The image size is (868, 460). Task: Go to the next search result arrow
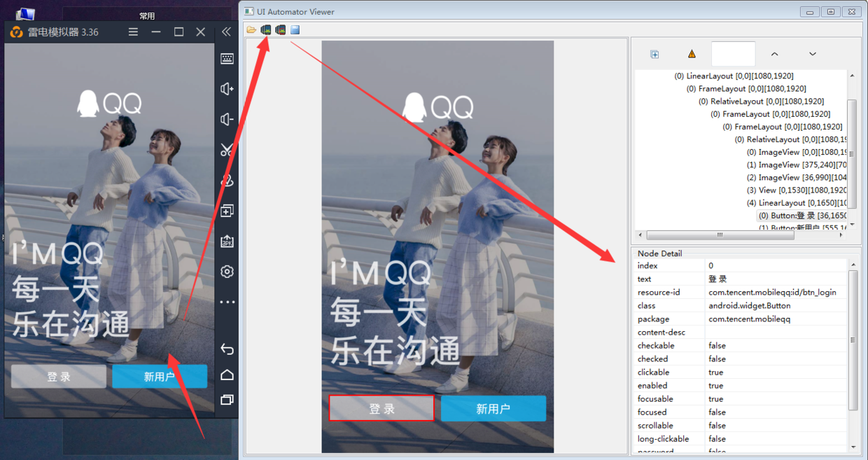(x=813, y=54)
